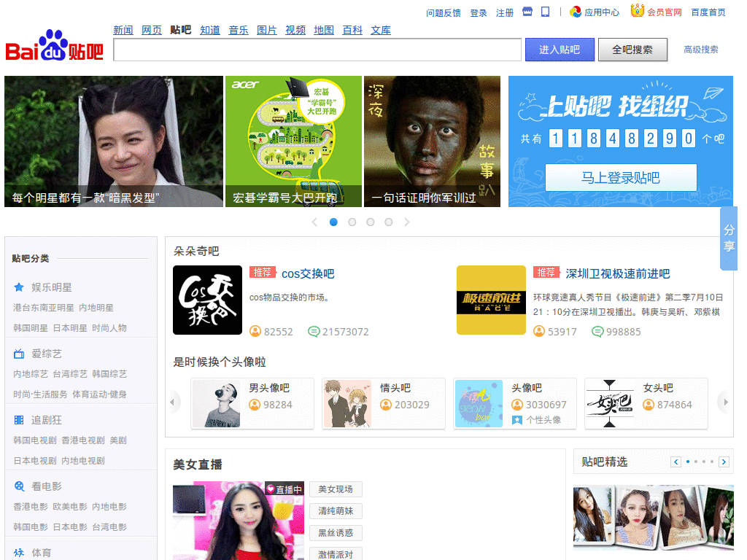Image resolution: width=747 pixels, height=560 pixels.
Task: Click member icon showing 53917
Action: [x=539, y=331]
